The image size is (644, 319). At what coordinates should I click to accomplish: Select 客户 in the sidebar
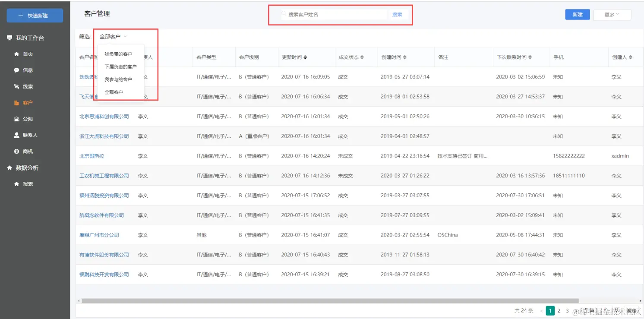pos(28,103)
